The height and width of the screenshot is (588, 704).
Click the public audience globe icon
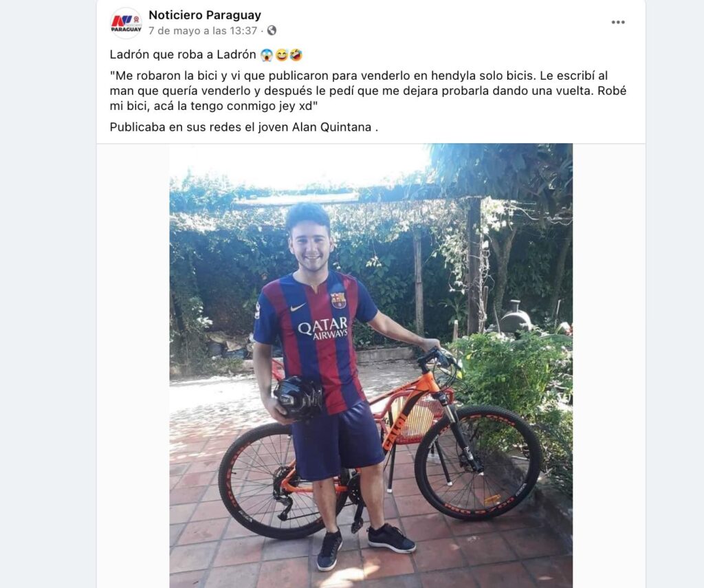click(x=272, y=30)
